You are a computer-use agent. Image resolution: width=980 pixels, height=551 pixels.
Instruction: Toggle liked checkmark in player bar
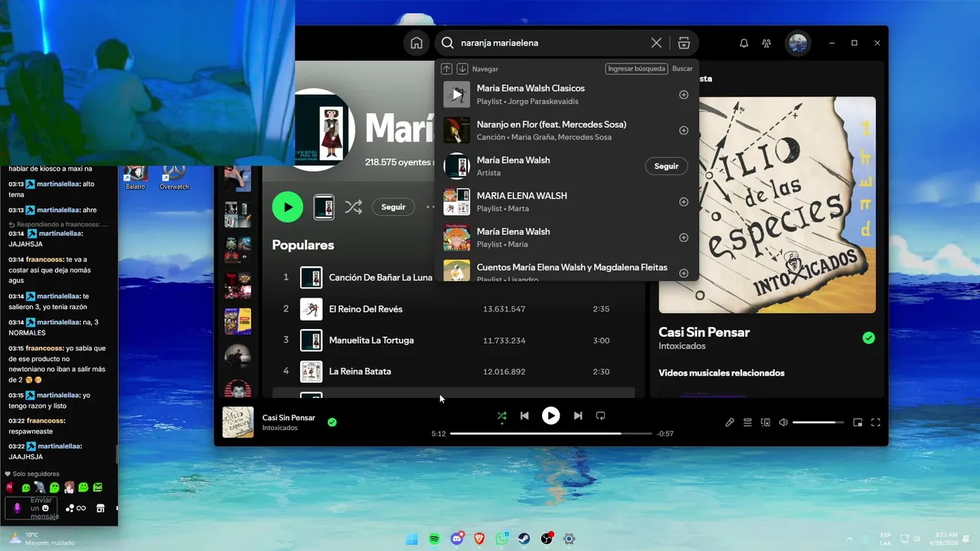coord(332,422)
